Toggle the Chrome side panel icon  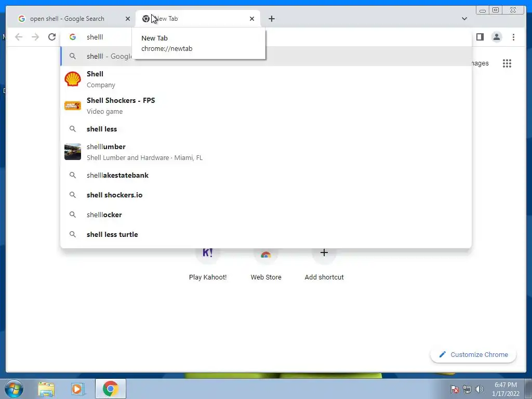(x=480, y=37)
